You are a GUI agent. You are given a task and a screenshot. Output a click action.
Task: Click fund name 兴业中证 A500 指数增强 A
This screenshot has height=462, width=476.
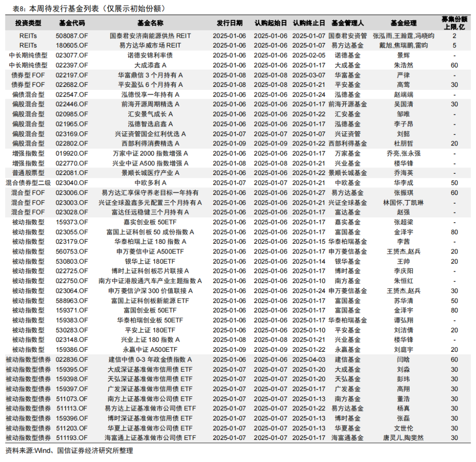[150, 163]
